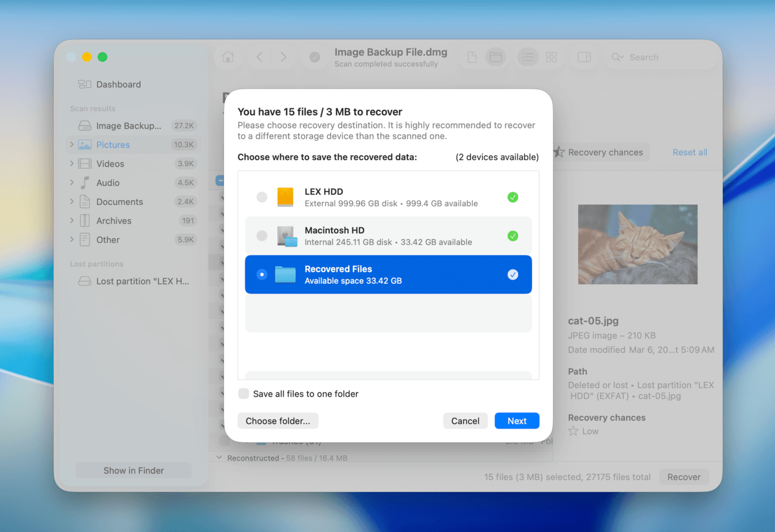
Task: Expand the Documents category
Action: [x=70, y=202]
